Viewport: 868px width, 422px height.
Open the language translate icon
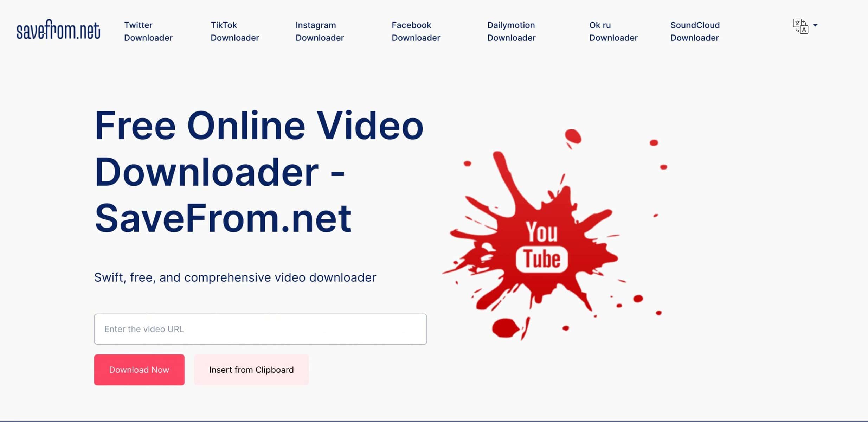800,26
